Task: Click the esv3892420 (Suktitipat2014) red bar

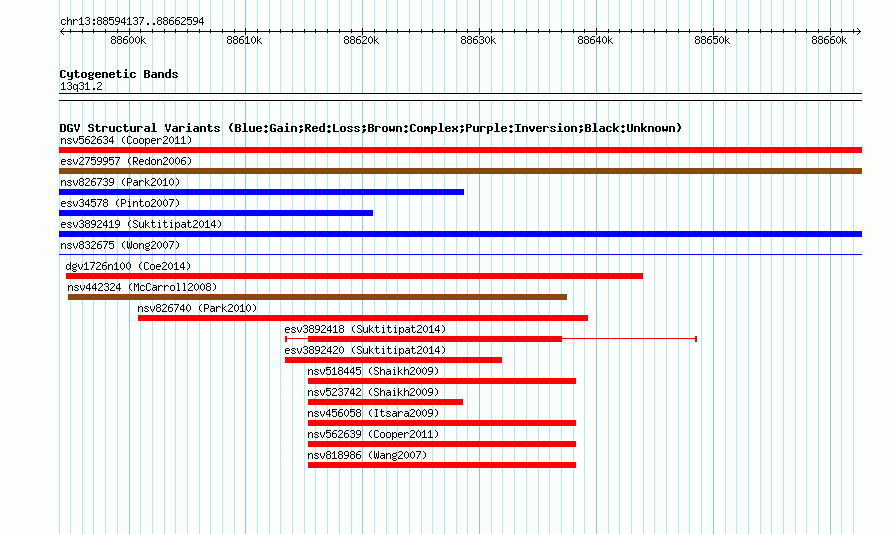Action: point(393,360)
